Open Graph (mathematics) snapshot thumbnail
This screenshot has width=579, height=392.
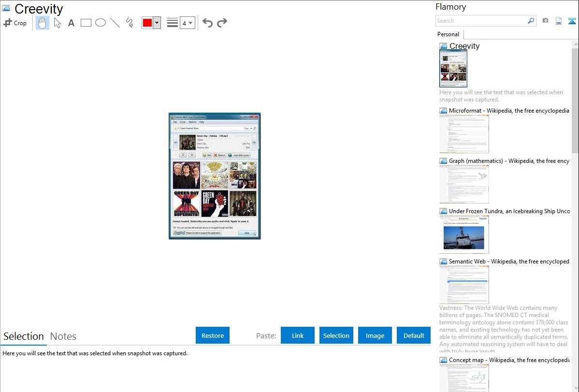click(x=464, y=184)
